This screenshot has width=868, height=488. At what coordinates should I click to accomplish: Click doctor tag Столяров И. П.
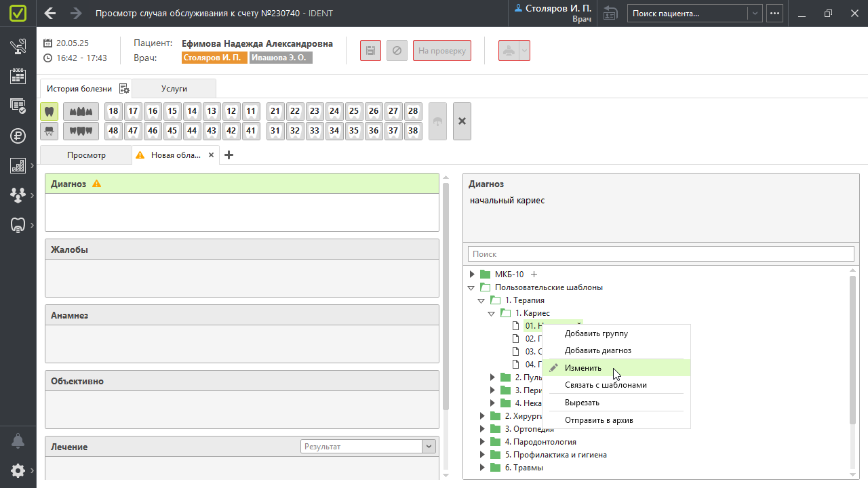click(214, 58)
